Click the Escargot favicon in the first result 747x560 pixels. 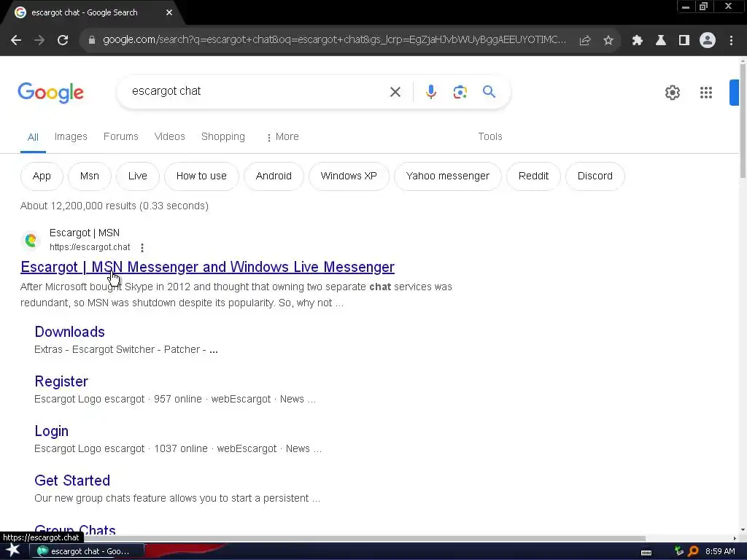[x=31, y=240]
